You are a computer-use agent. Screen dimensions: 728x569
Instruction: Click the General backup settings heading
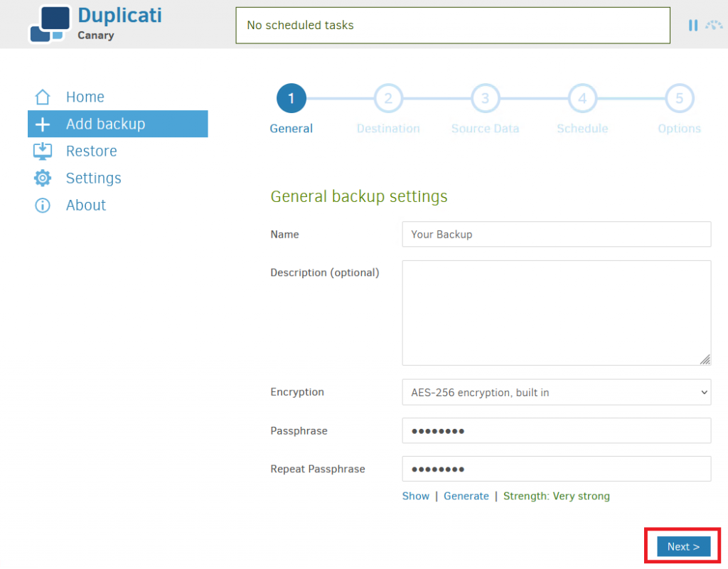point(359,196)
